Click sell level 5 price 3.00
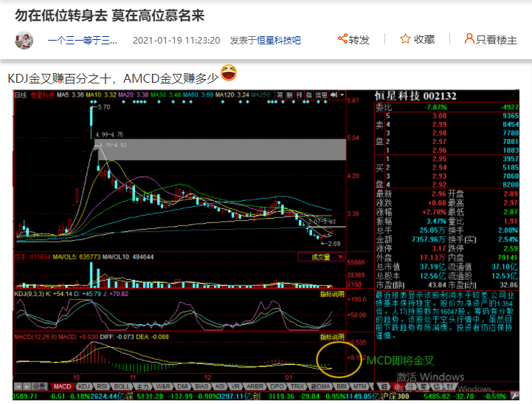532x404 pixels. coord(439,116)
